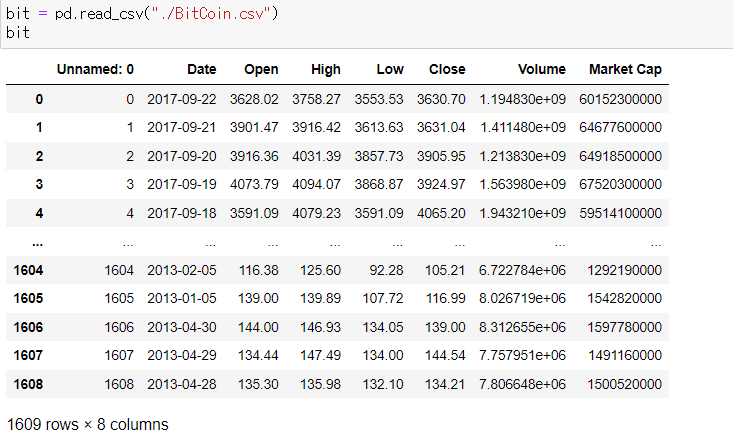Click the Low value 3553.53
The height and width of the screenshot is (433, 733).
coord(379,99)
